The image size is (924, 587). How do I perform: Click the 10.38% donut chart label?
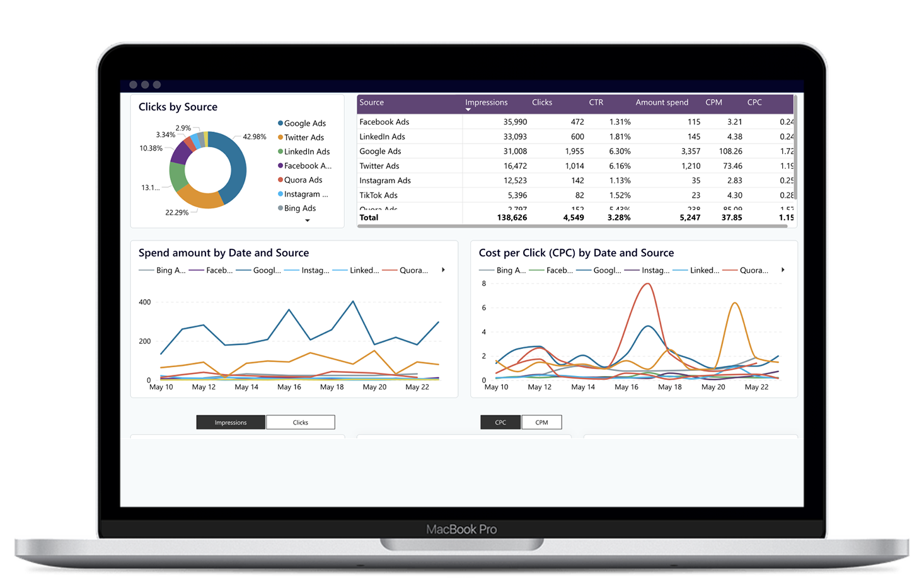click(x=151, y=149)
